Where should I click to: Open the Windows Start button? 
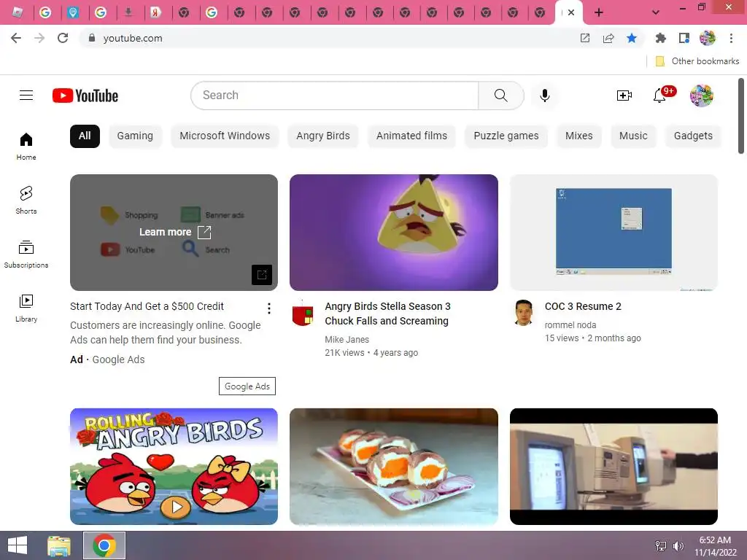(x=18, y=545)
